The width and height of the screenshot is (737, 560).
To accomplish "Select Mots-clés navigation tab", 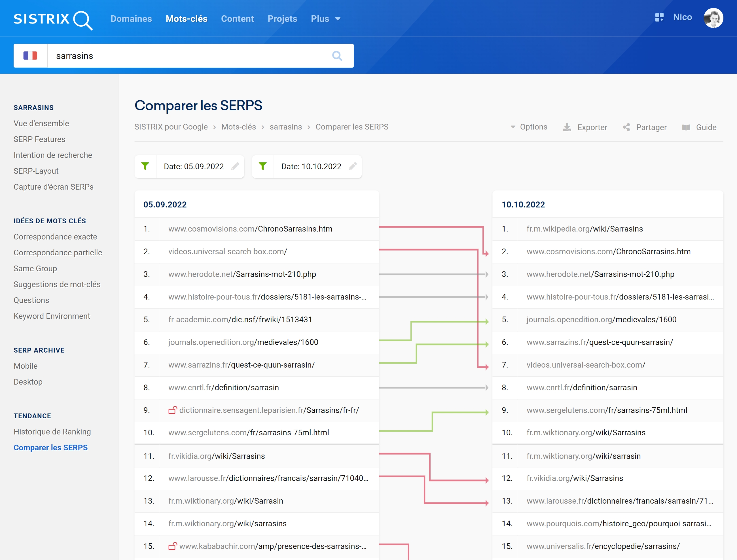I will (x=187, y=18).
